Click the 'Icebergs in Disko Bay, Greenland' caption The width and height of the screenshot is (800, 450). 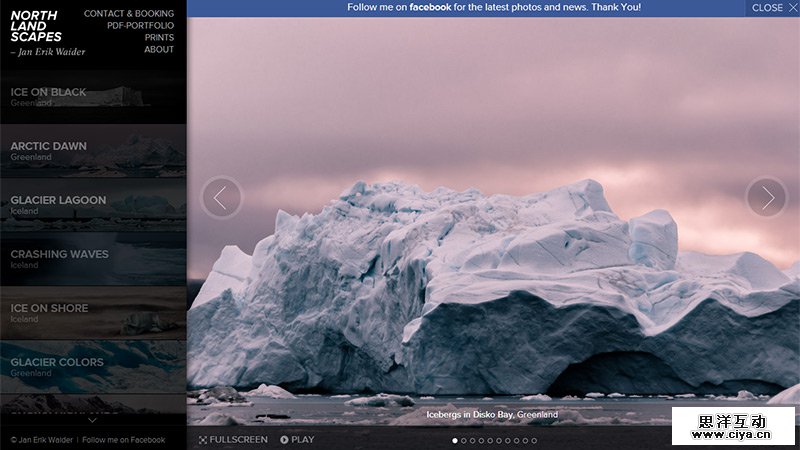pos(492,414)
